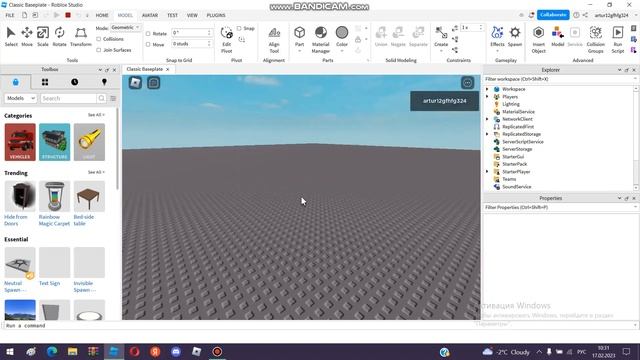Viewport: 640px width, 360px height.
Task: Click the Collaborate button
Action: tap(553, 15)
